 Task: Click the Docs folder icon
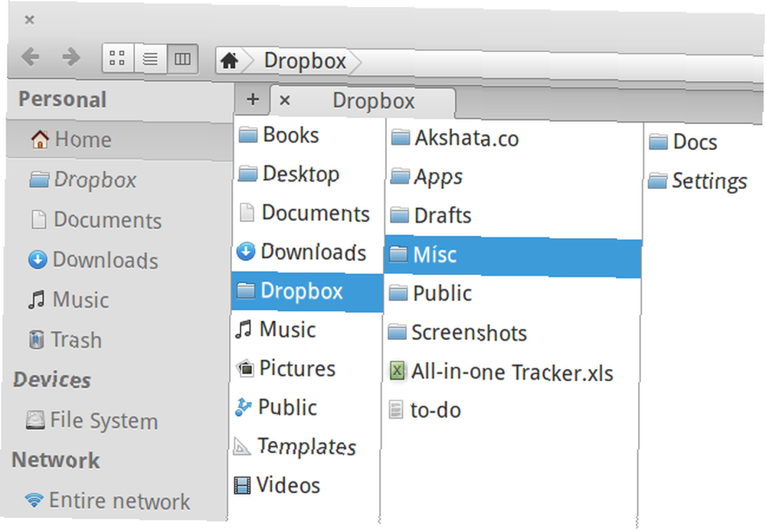point(658,142)
